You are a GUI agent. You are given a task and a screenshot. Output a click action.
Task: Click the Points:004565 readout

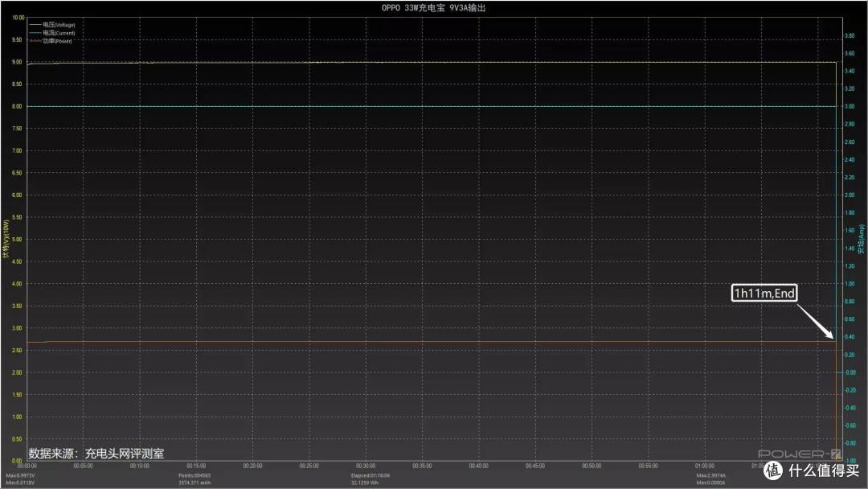[x=194, y=475]
